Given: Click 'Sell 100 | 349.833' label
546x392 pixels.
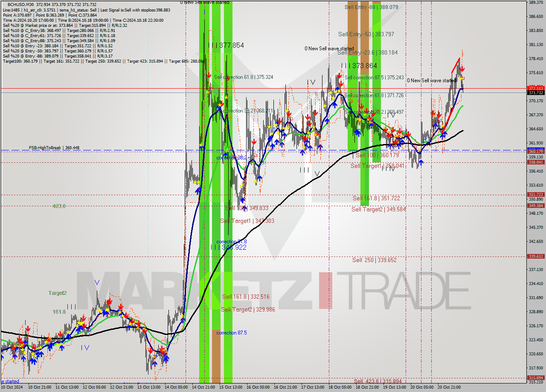Looking at the screenshot, I should 247,208.
